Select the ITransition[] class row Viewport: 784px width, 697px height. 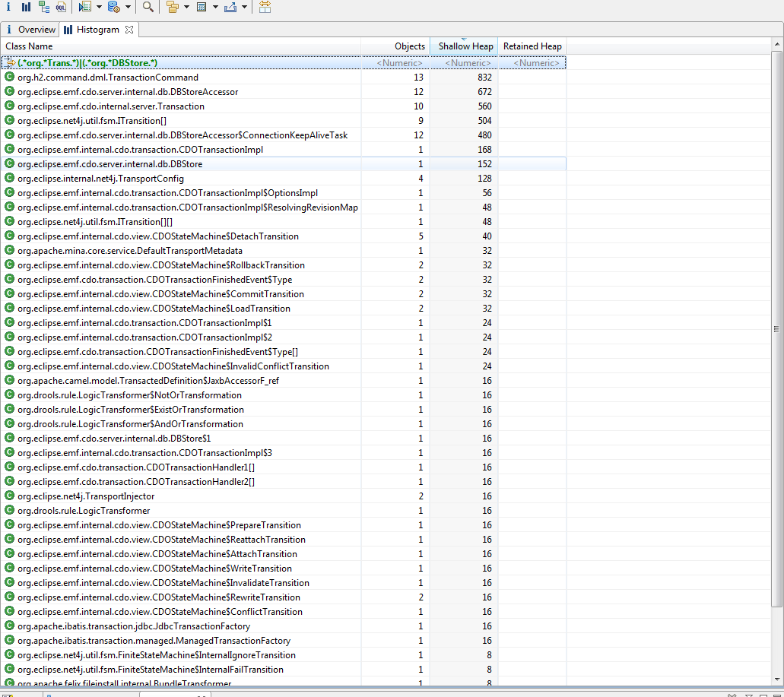284,121
